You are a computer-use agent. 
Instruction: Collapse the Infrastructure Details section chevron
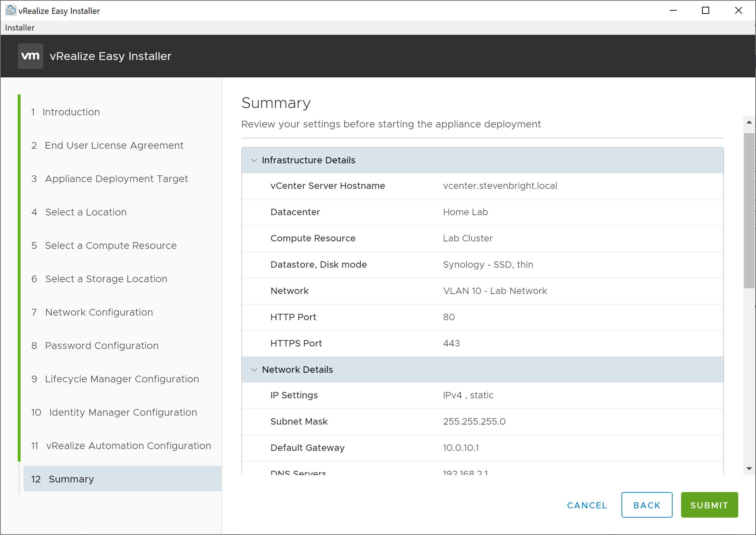(254, 160)
